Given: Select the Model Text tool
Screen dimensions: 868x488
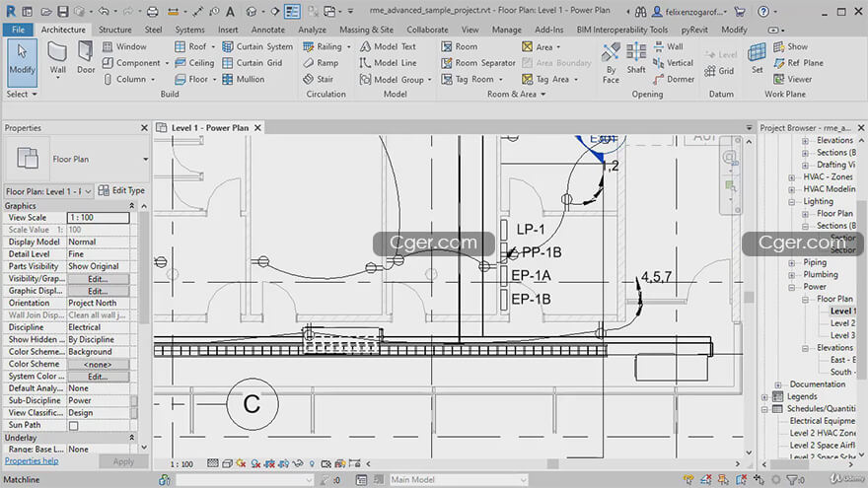Looking at the screenshot, I should [388, 46].
